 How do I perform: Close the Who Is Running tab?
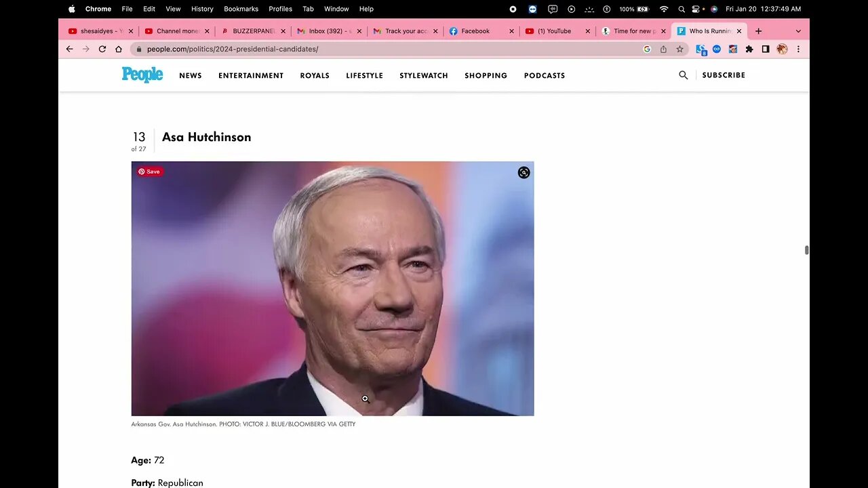pyautogui.click(x=739, y=31)
